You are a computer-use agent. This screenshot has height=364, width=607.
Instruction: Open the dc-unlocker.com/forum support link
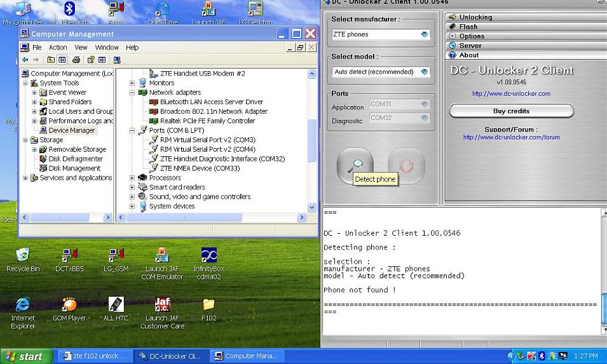(x=511, y=137)
